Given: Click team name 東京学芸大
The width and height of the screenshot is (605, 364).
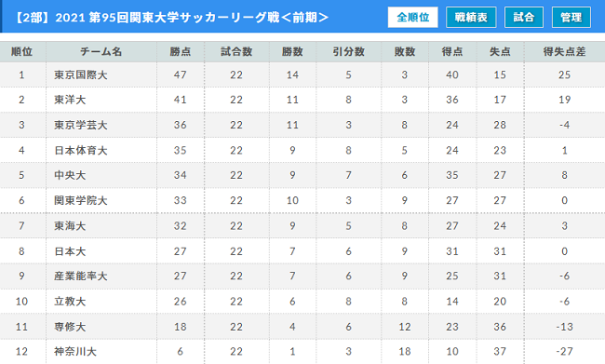Looking at the screenshot, I should point(81,125).
